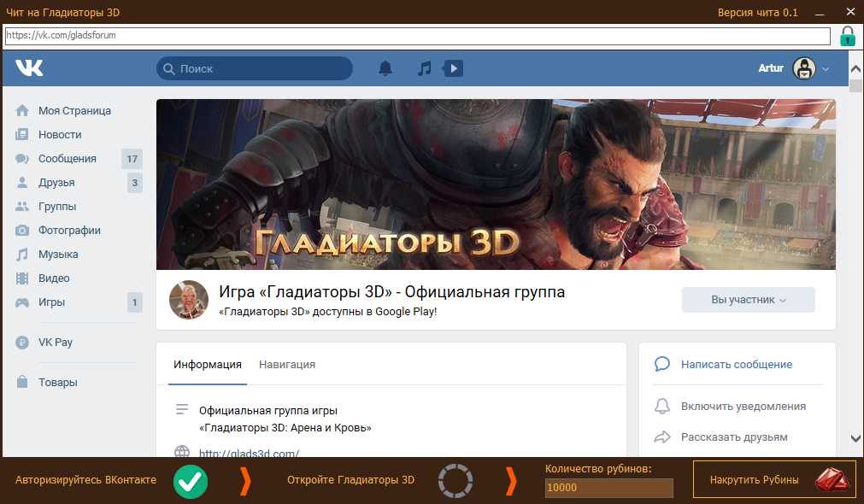Click Включить уведомления

point(744,407)
